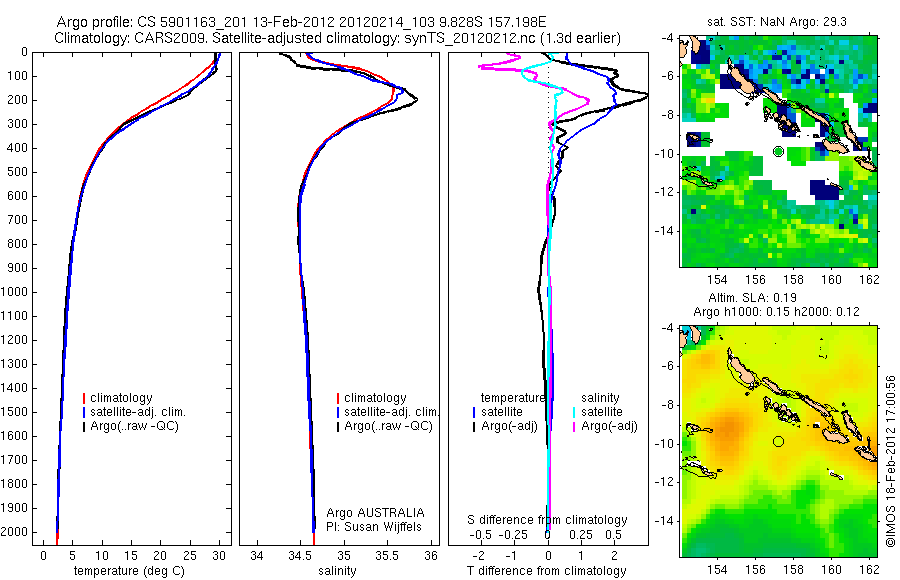Click the IMOS timestamp vertical text
This screenshot has width=900, height=580.
(890, 461)
